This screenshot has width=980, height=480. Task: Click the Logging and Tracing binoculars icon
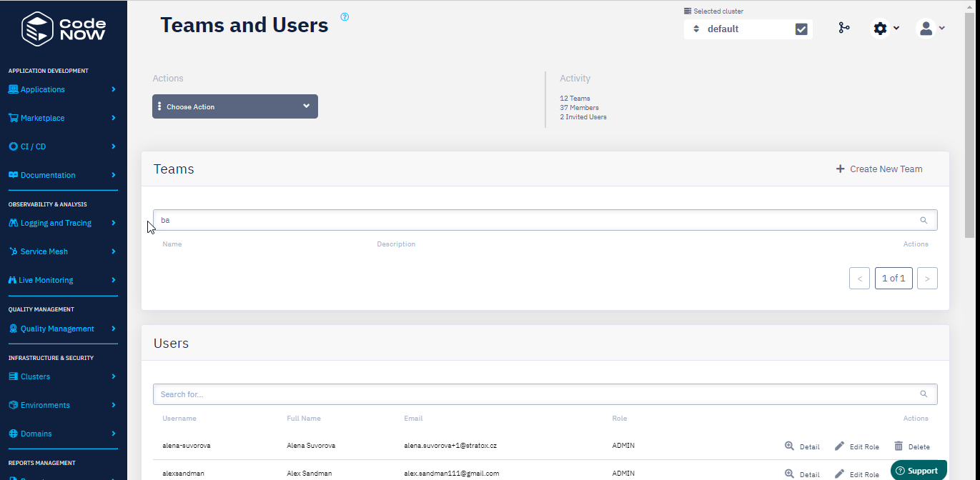[14, 223]
